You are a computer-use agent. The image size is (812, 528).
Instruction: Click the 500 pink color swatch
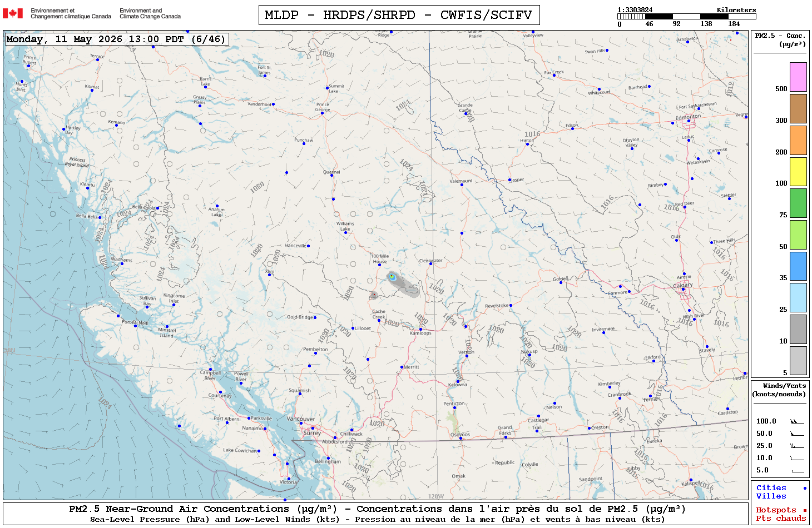(798, 77)
